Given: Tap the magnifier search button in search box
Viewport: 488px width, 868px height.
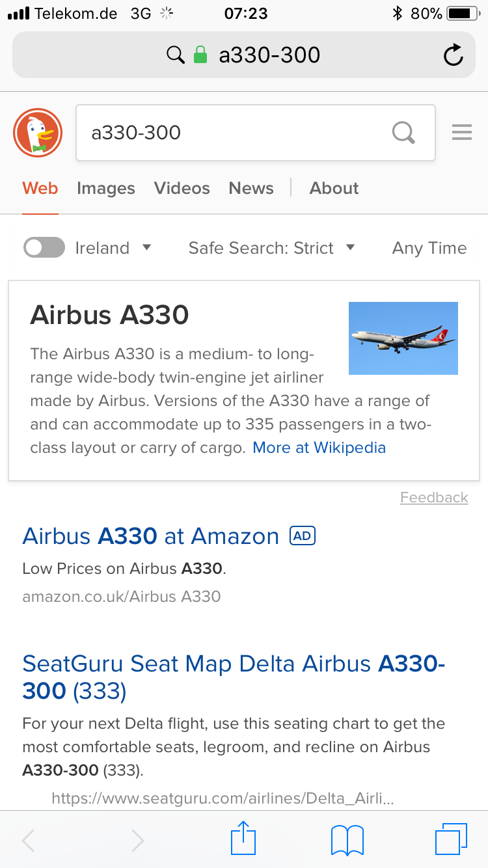Looking at the screenshot, I should click(403, 133).
